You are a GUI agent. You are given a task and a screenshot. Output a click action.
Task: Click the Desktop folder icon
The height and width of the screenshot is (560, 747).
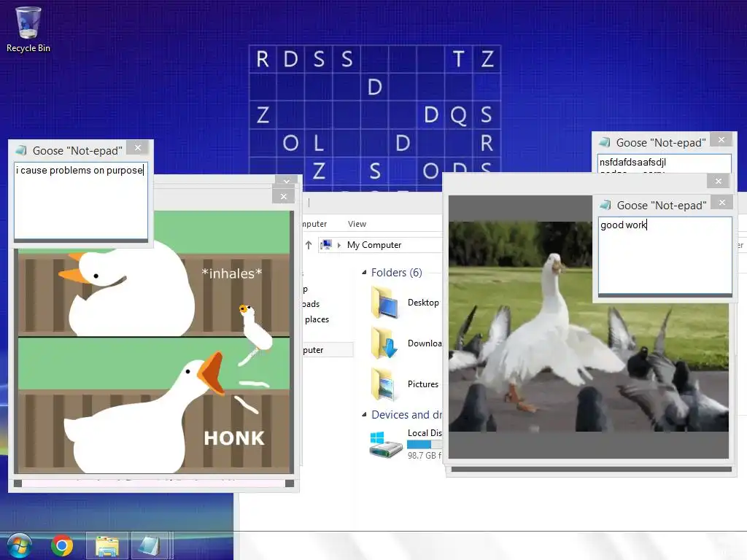[x=384, y=303]
